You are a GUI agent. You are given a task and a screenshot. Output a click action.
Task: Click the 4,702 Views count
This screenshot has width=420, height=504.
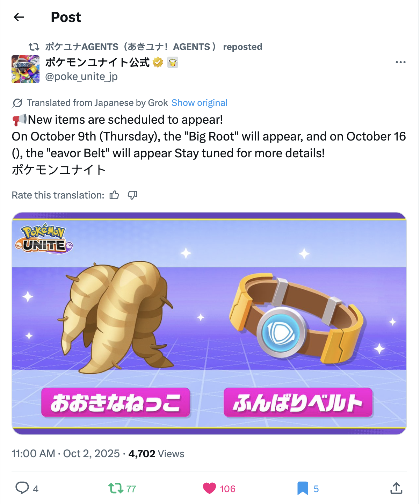156,454
